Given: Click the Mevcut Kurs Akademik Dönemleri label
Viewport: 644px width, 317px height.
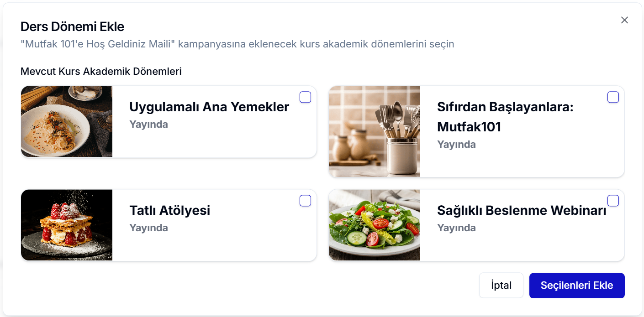Looking at the screenshot, I should 101,71.
